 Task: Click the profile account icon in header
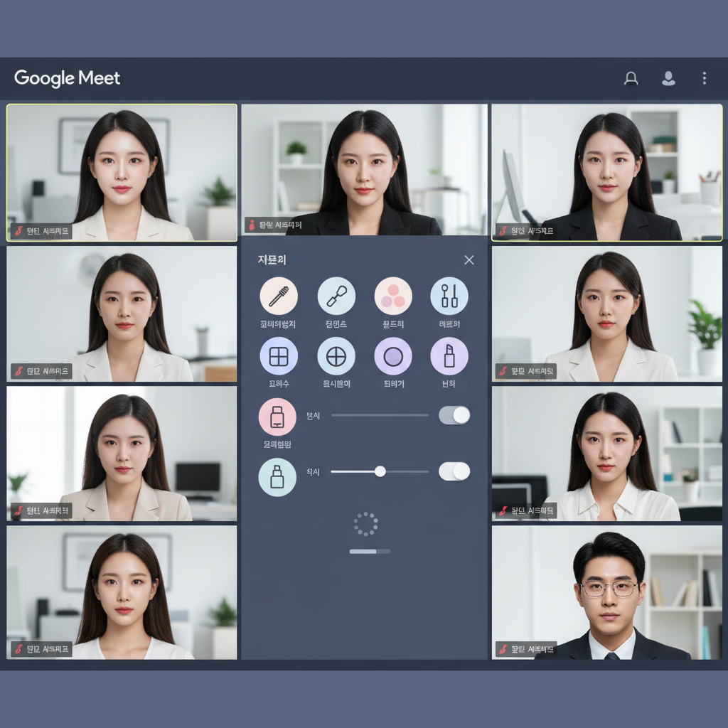click(x=668, y=78)
